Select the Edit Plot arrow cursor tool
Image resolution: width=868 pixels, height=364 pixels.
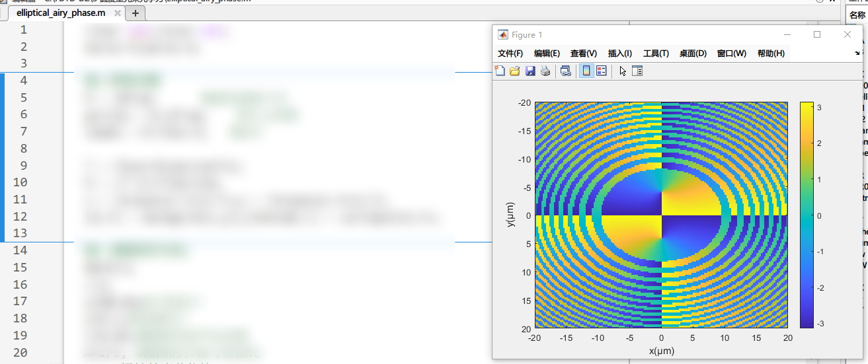pyautogui.click(x=622, y=71)
